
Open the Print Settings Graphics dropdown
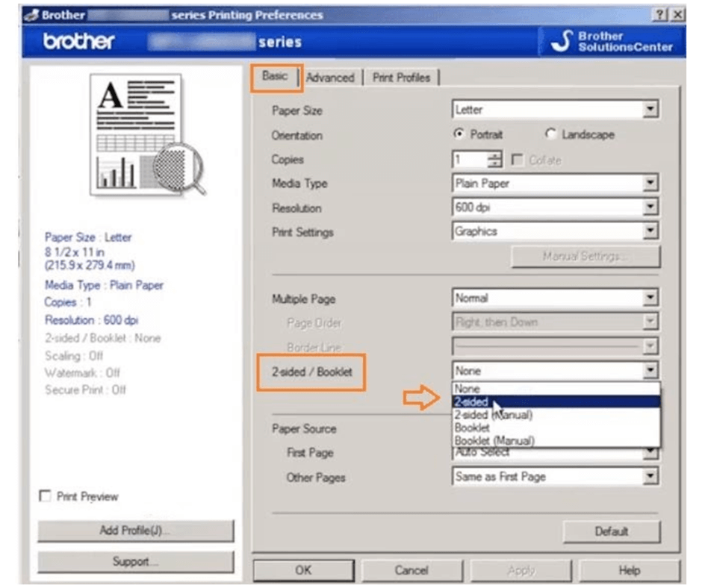pyautogui.click(x=650, y=232)
